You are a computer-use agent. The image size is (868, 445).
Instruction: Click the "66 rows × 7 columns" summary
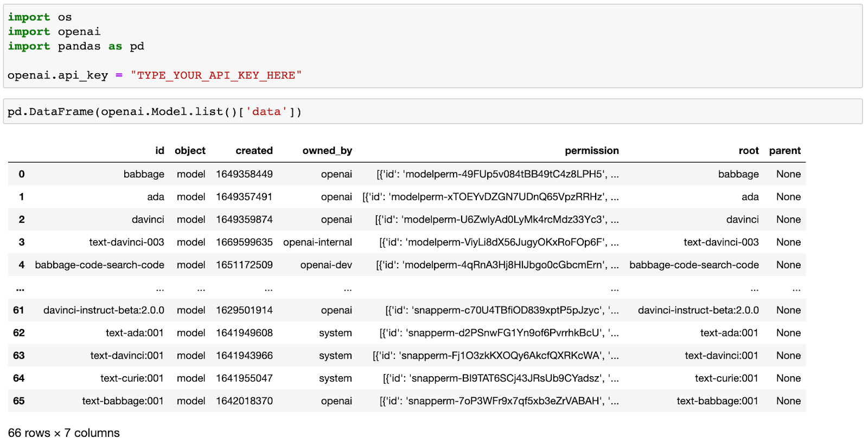(x=64, y=433)
